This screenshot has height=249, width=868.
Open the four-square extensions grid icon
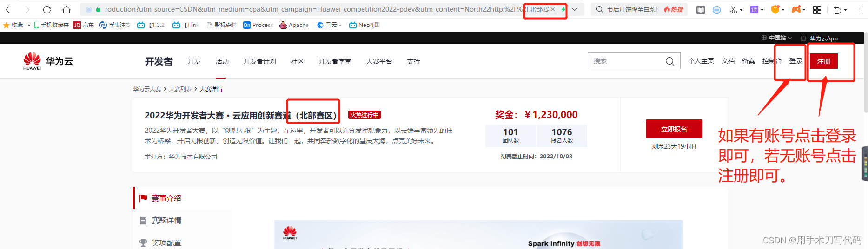coord(817,10)
